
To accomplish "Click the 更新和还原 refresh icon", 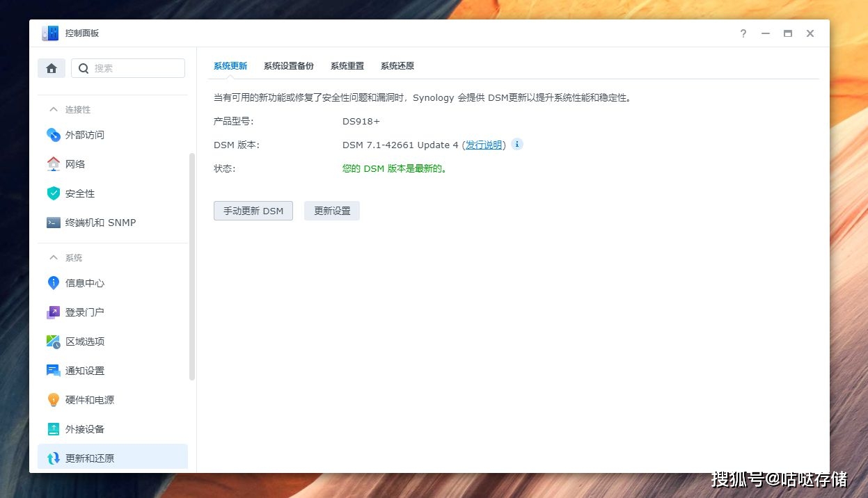I will pyautogui.click(x=54, y=458).
